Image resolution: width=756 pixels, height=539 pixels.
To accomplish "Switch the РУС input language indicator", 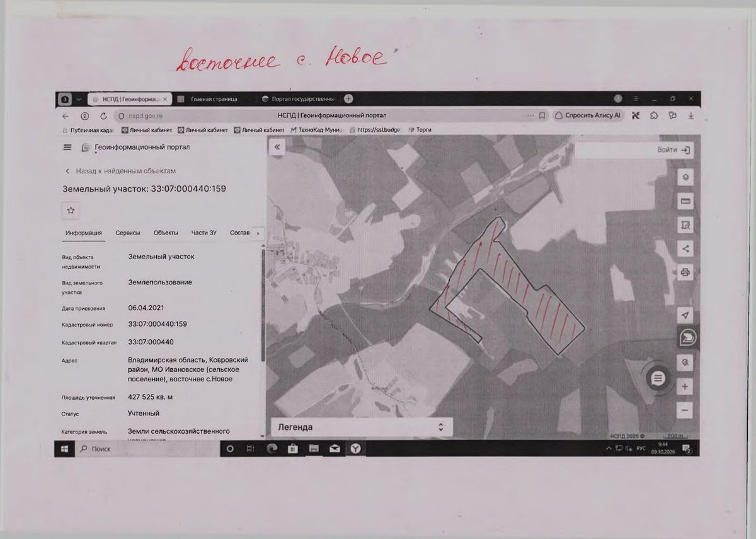I will coord(641,448).
